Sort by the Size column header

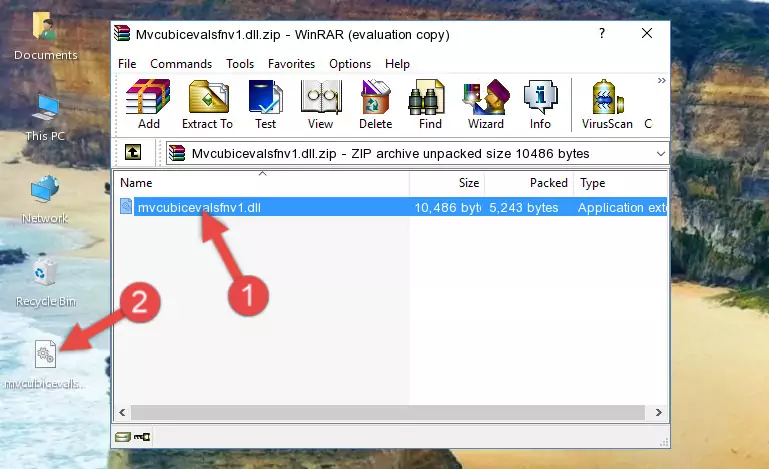[x=447, y=182]
